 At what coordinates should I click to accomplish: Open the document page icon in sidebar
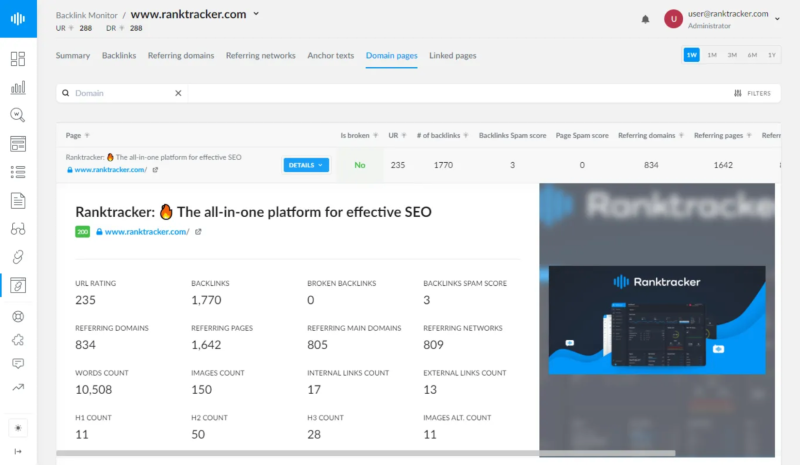pos(18,201)
